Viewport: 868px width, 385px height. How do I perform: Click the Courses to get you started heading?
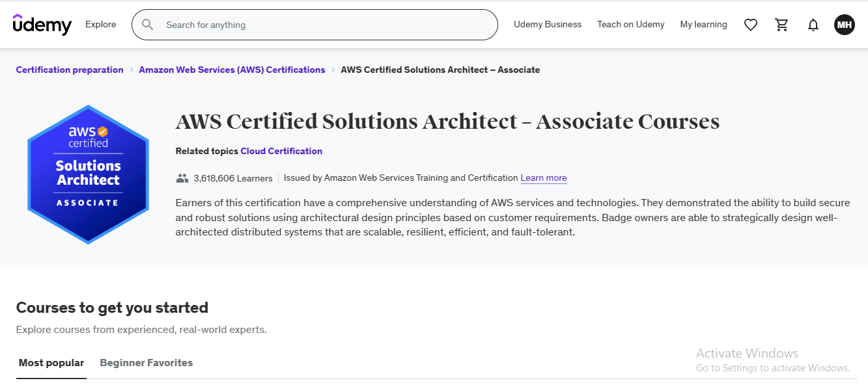pyautogui.click(x=112, y=308)
